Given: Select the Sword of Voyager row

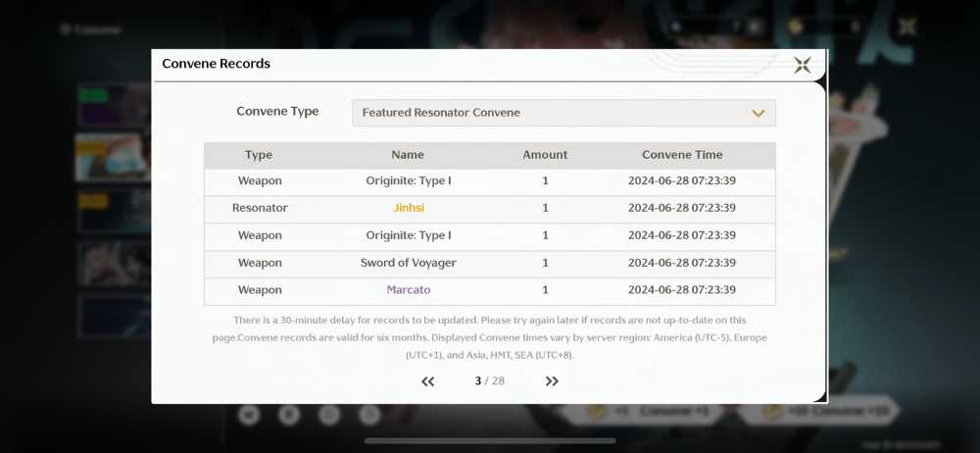Looking at the screenshot, I should pos(489,263).
